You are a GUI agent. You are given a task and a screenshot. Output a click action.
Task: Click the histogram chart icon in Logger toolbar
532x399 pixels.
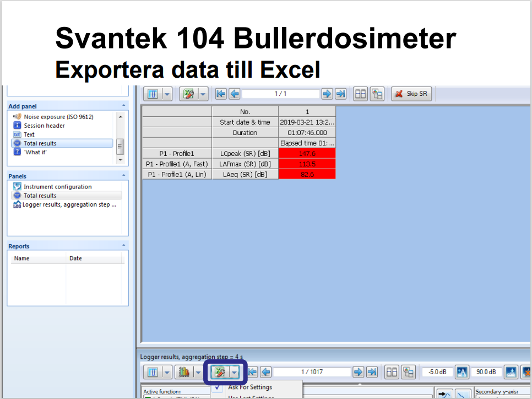[184, 373]
